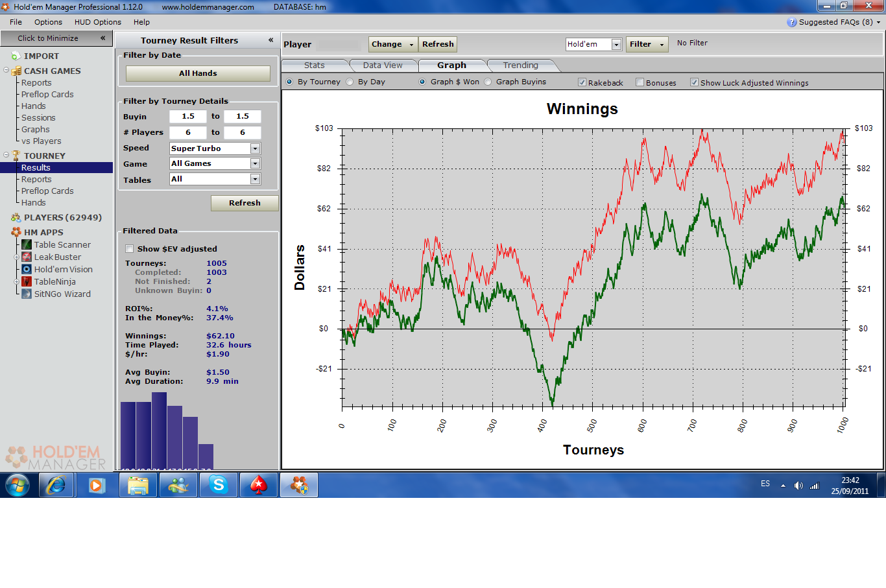Screen dimensions: 886x588
Task: Click the CASH GAMES coins icon
Action: coord(16,71)
